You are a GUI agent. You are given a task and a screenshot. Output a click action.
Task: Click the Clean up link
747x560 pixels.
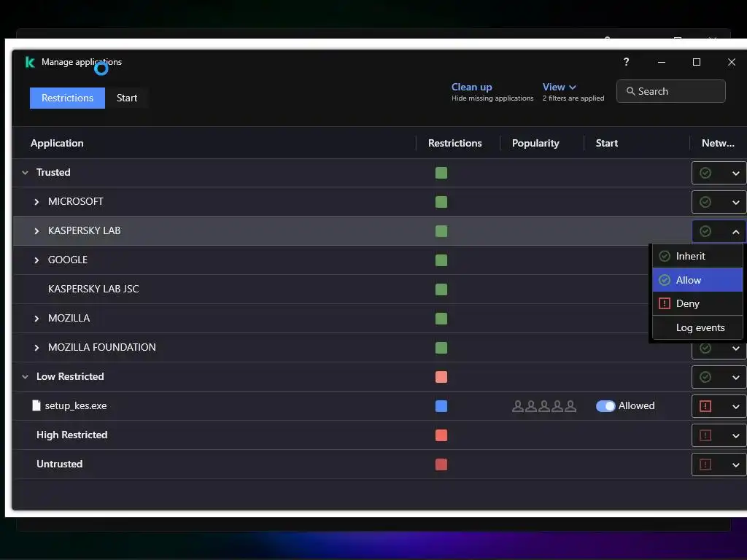tap(471, 87)
